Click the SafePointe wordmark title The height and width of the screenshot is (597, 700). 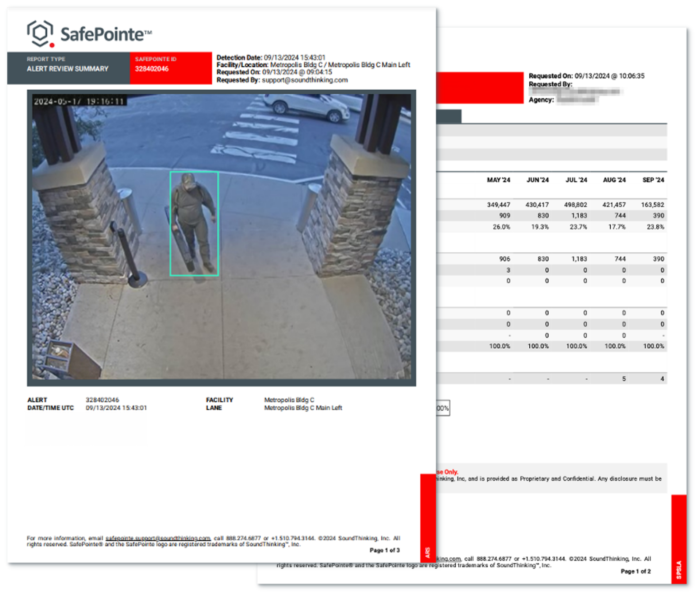click(106, 34)
